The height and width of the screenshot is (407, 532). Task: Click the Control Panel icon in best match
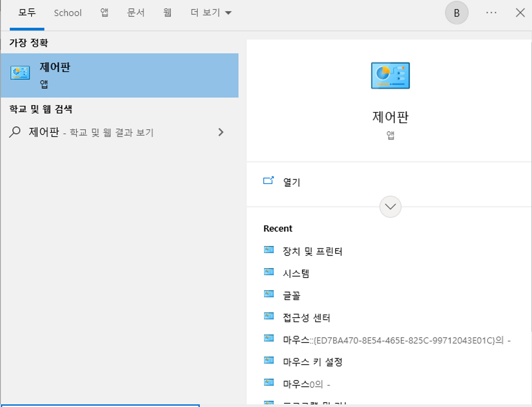click(x=20, y=73)
